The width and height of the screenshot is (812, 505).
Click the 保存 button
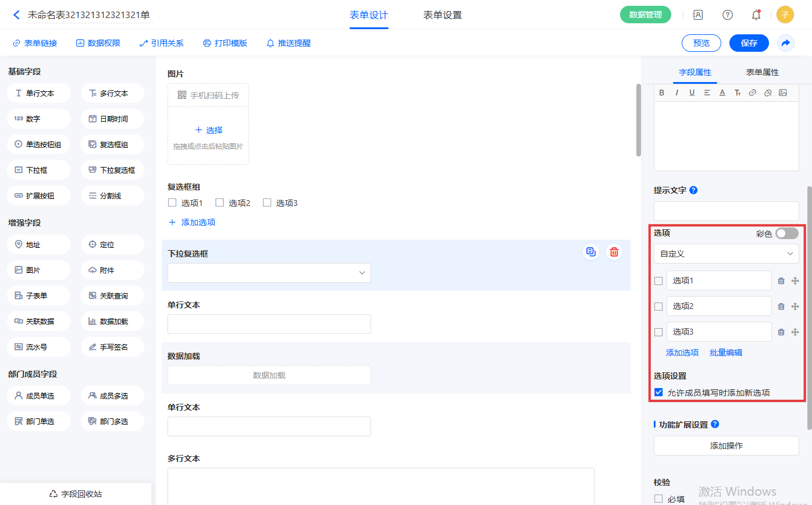point(749,43)
